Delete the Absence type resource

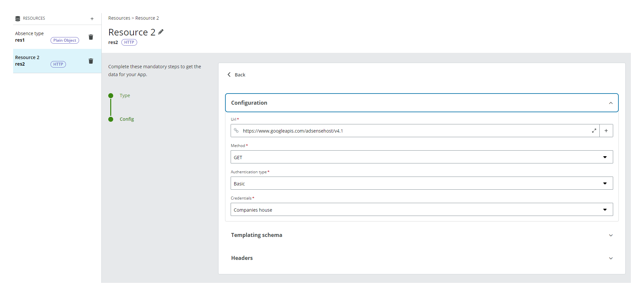[91, 37]
